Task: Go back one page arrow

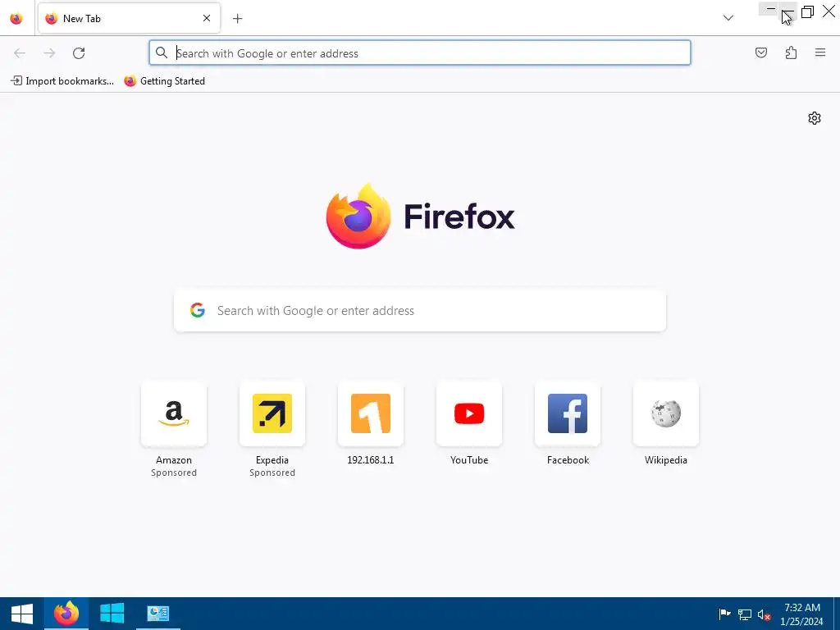Action: tap(20, 53)
